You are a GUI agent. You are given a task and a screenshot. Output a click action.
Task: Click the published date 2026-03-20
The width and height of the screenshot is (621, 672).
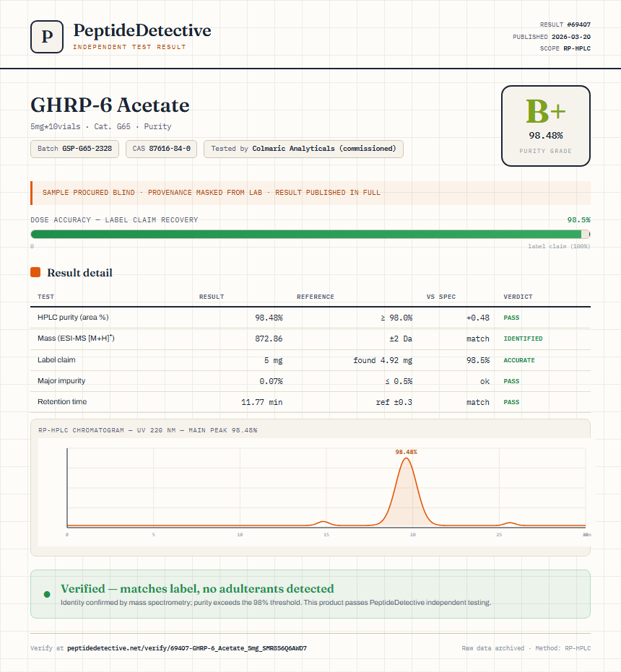click(x=571, y=37)
